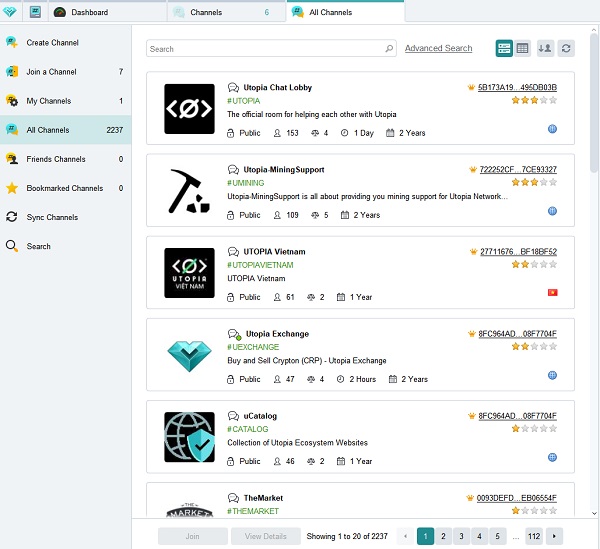The height and width of the screenshot is (549, 600).
Task: Click Vietnam flag icon on UTOPIA Vietnam card
Action: [553, 293]
